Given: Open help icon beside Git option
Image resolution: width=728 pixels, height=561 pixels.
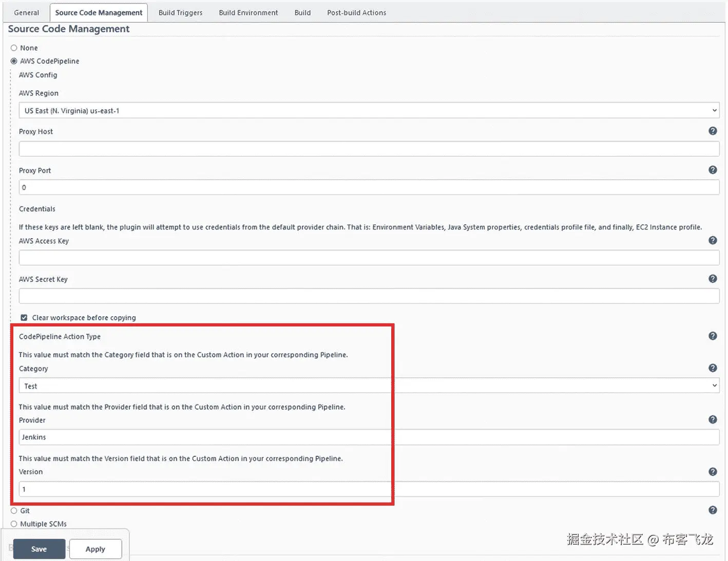Looking at the screenshot, I should [713, 510].
